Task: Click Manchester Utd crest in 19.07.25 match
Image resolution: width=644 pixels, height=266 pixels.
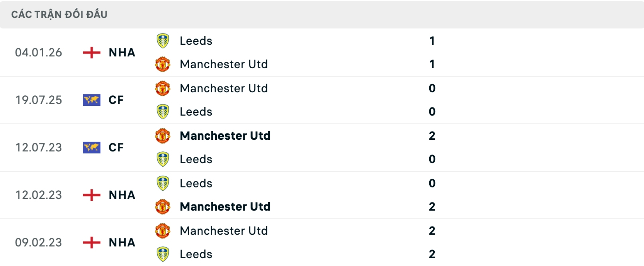Action: click(163, 88)
